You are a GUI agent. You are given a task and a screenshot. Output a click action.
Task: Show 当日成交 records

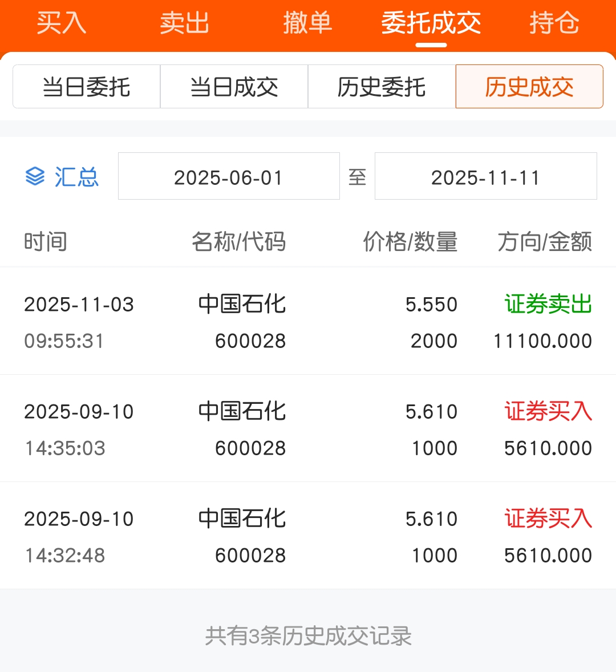pos(234,87)
